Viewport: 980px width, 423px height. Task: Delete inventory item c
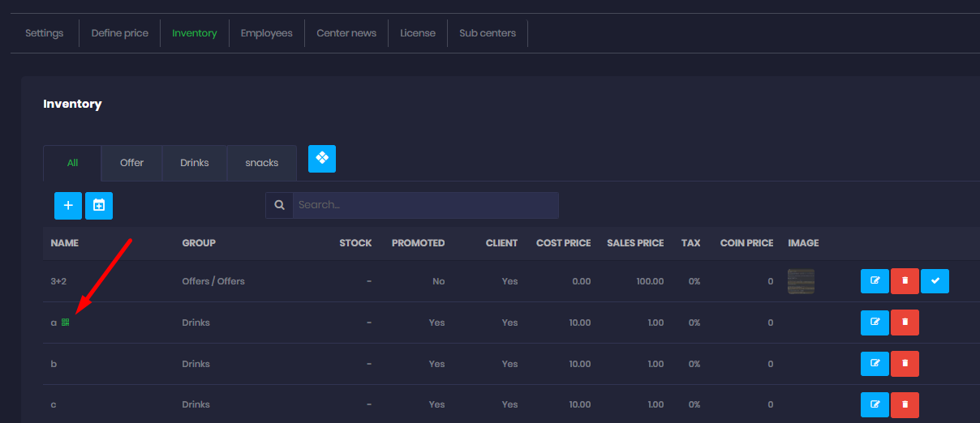point(905,404)
